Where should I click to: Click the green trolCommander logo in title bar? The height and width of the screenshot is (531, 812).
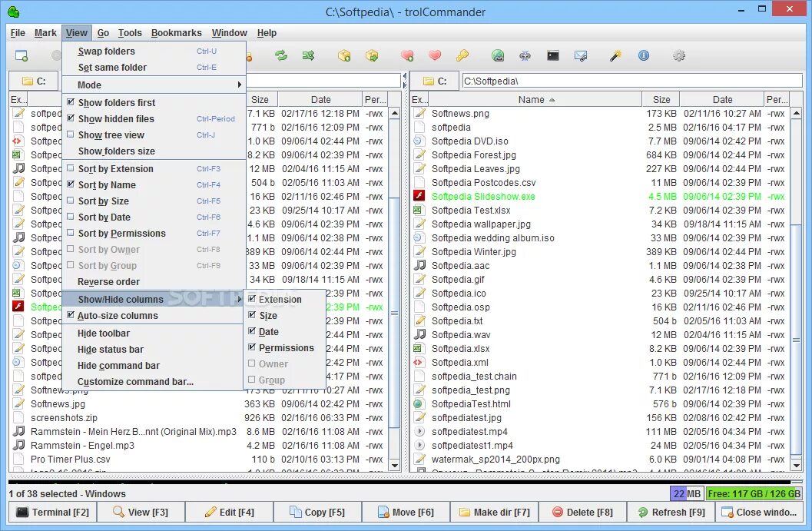[x=14, y=12]
